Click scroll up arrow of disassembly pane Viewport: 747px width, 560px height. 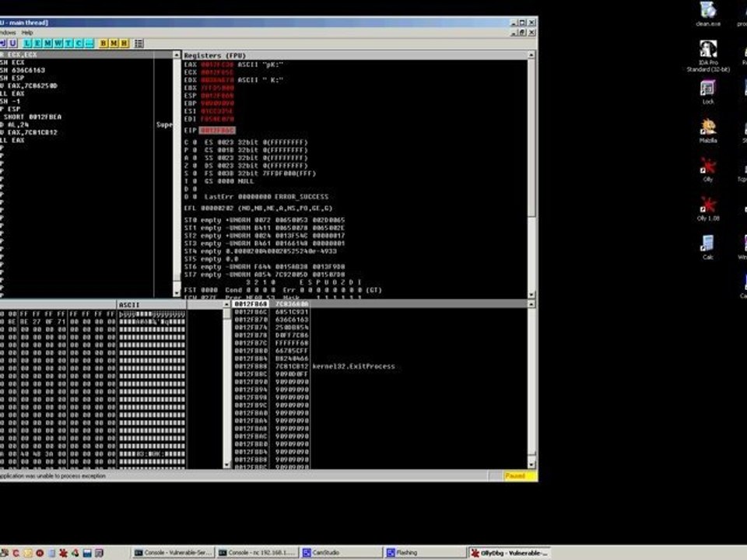pyautogui.click(x=177, y=55)
